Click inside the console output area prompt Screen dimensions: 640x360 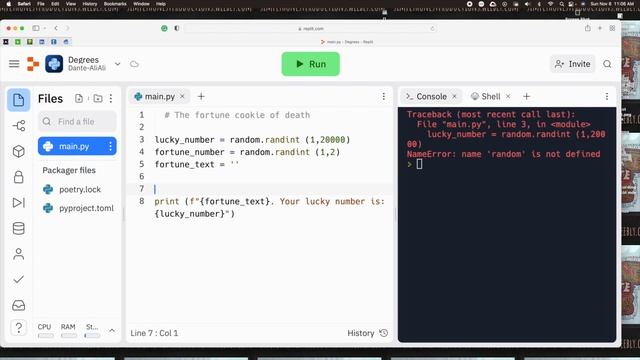[419, 164]
